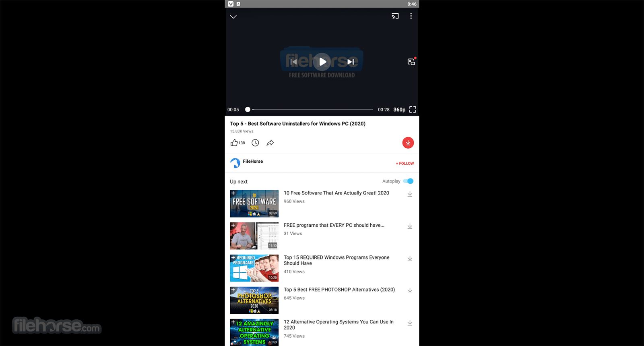Click the 'A' notification icon in status bar
Screen dimensions: 644x346
pyautogui.click(x=238, y=4)
